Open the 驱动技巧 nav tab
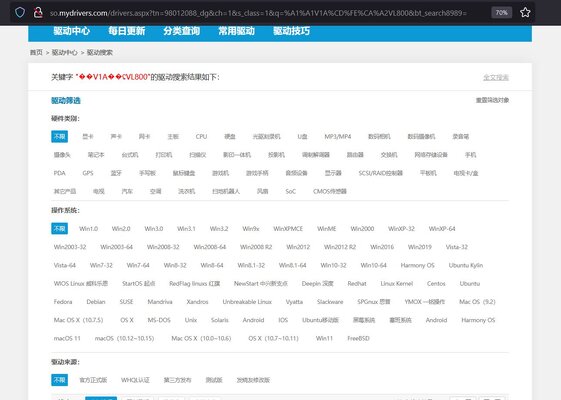The height and width of the screenshot is (400, 561). tap(291, 31)
